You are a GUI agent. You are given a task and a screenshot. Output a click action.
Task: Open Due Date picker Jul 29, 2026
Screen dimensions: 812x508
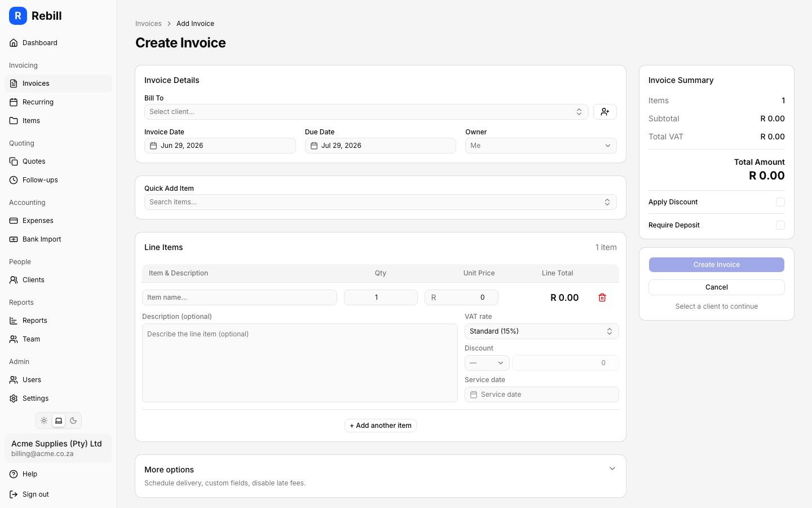[381, 146]
